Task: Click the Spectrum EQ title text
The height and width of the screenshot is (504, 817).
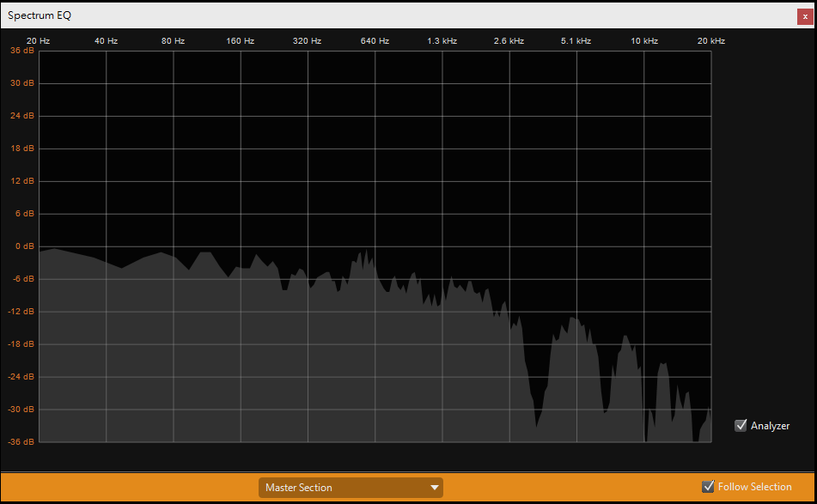Action: [x=39, y=15]
